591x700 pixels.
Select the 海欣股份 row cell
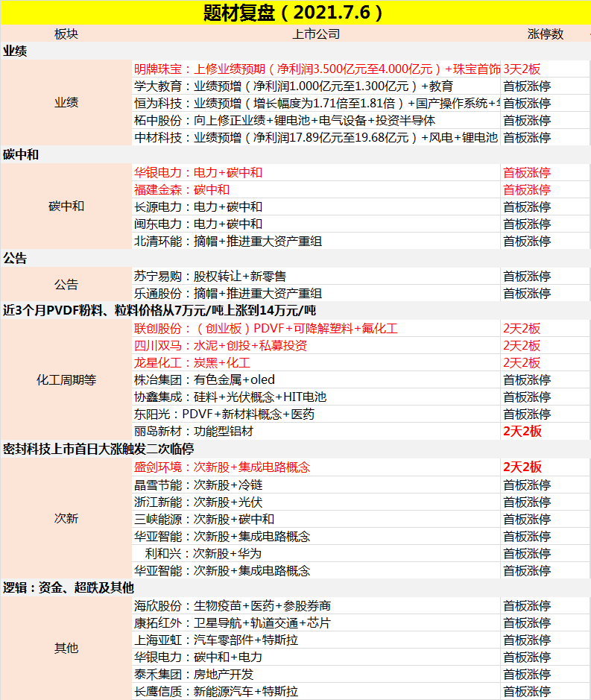point(316,606)
